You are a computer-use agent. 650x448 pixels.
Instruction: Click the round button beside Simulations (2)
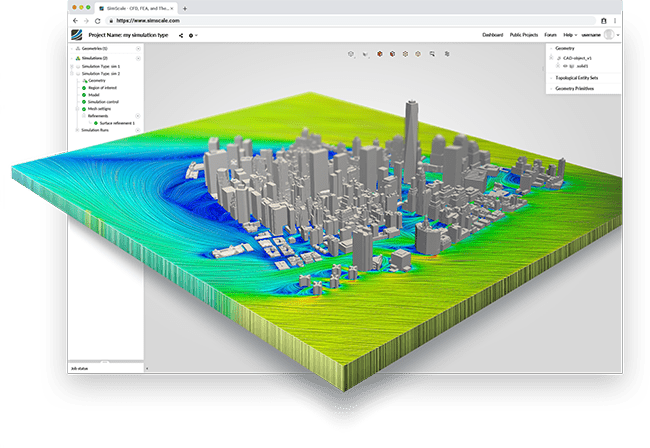pos(139,59)
